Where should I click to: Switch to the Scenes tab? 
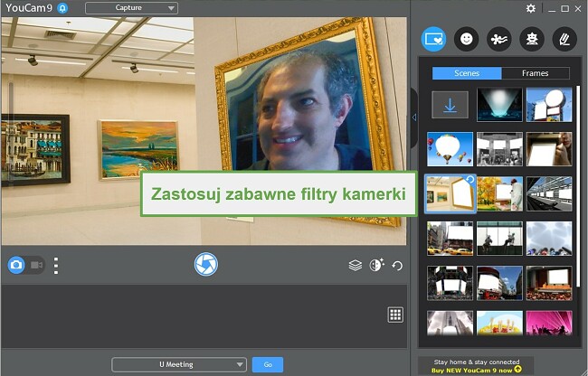point(467,73)
